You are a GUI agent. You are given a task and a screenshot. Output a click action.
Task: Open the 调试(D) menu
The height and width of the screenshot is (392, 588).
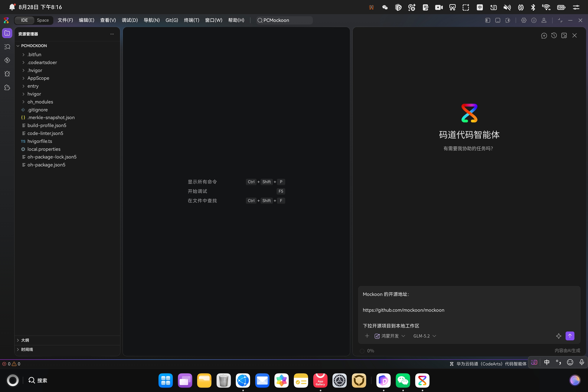[130, 20]
